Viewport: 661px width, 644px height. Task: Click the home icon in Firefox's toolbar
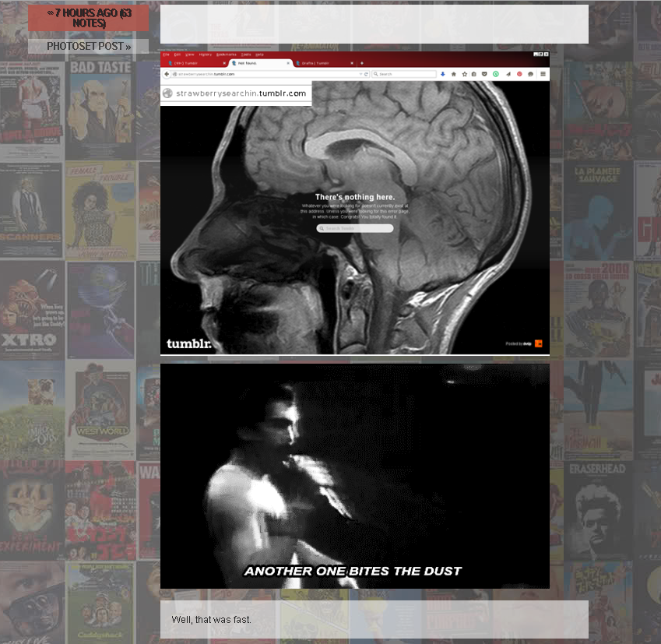click(x=454, y=74)
